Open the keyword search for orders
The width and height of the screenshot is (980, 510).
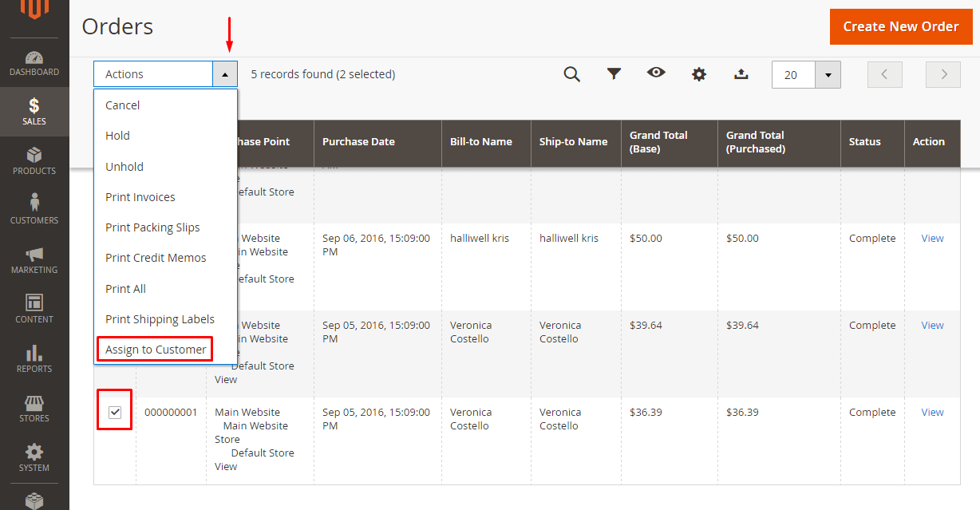coord(572,74)
